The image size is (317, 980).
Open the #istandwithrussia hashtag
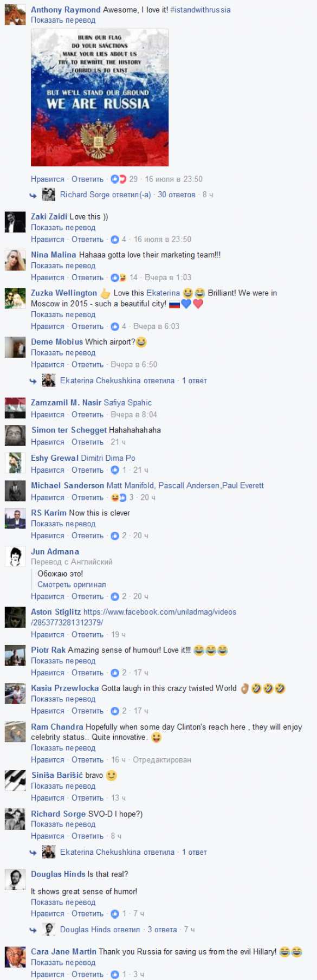coord(200,10)
